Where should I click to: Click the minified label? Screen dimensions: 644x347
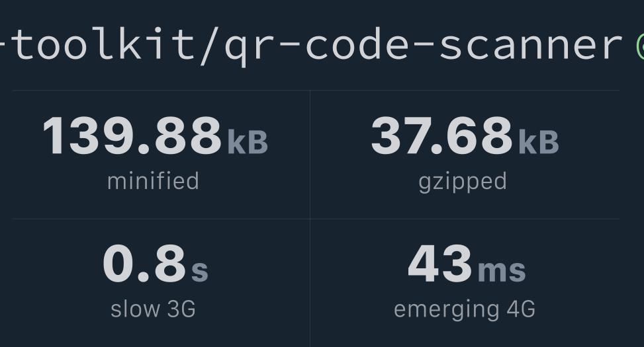(x=153, y=181)
